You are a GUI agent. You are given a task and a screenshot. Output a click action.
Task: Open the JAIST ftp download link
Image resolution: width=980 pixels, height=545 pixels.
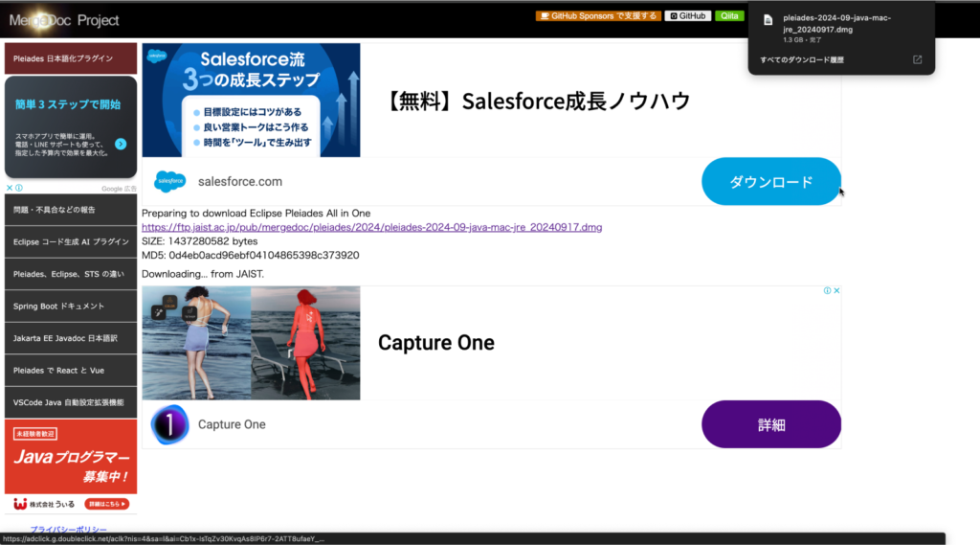point(371,227)
